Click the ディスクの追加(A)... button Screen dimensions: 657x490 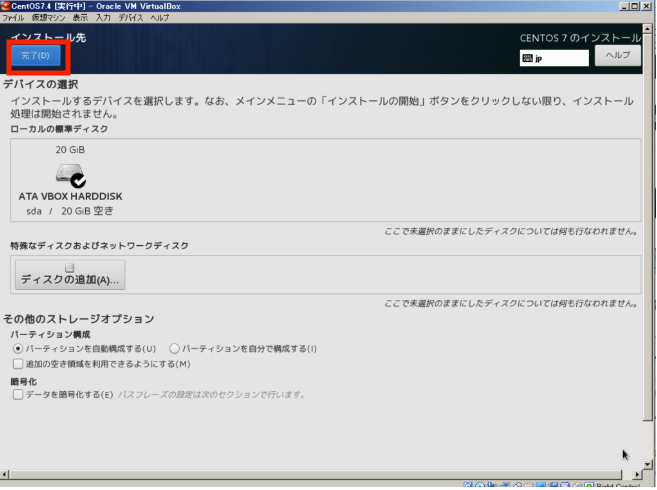click(70, 275)
